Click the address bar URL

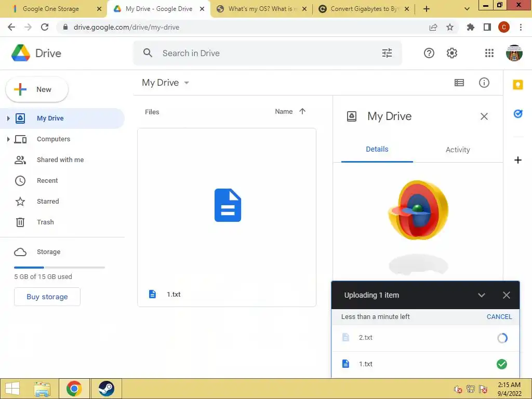pos(127,27)
